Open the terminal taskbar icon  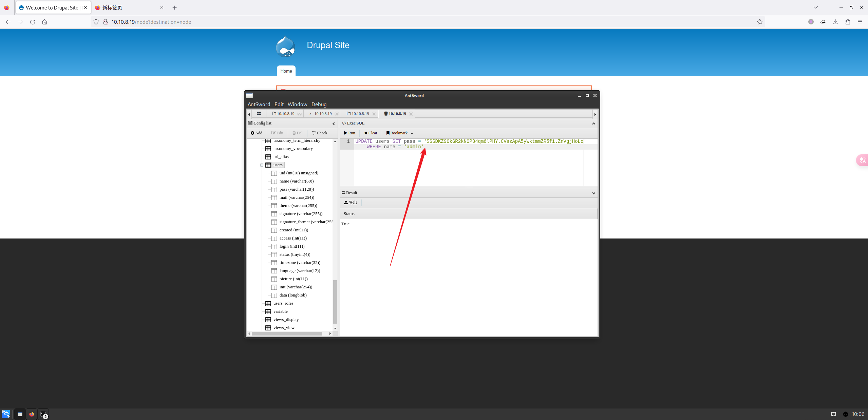click(x=43, y=414)
